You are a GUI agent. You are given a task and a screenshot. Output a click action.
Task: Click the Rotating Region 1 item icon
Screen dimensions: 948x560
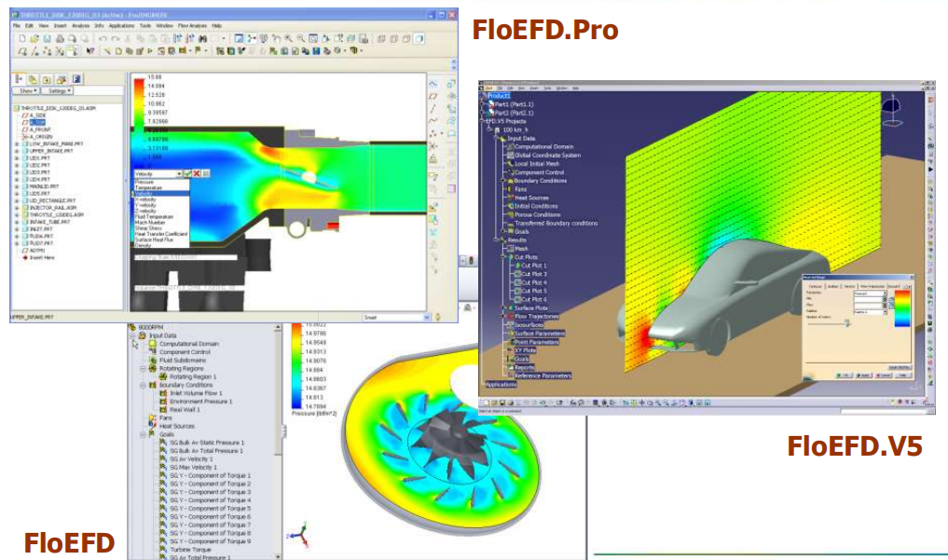pyautogui.click(x=162, y=376)
